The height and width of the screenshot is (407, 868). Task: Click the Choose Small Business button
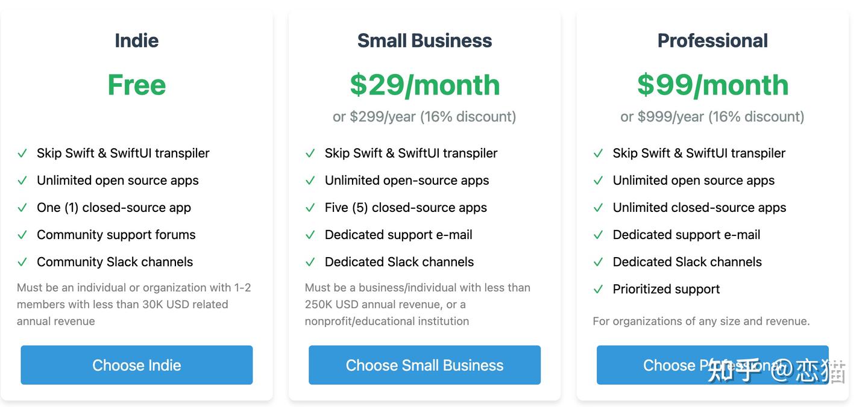[424, 365]
